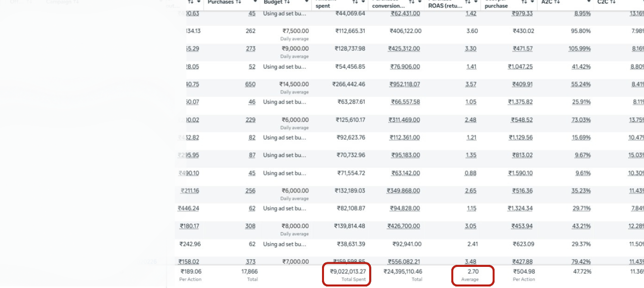Sort by Amount spent using its arrows icon
Screen dimensions: 644x288
(x=355, y=2)
